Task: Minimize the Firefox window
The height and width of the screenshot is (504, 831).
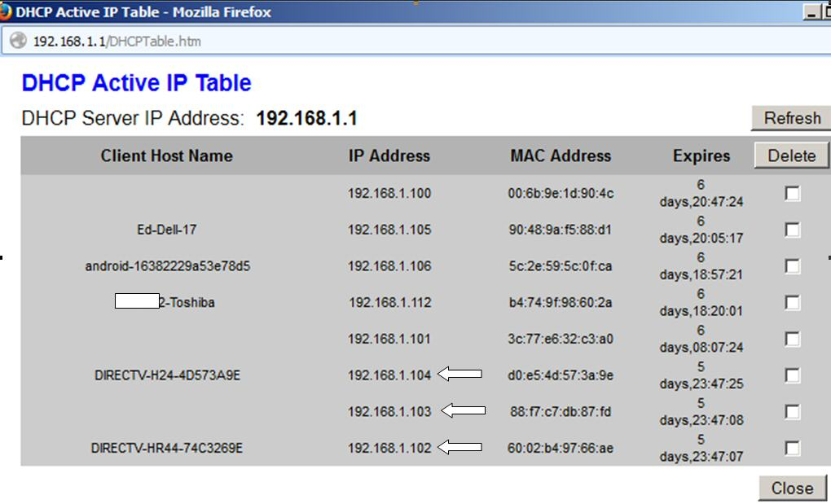Action: tap(811, 12)
